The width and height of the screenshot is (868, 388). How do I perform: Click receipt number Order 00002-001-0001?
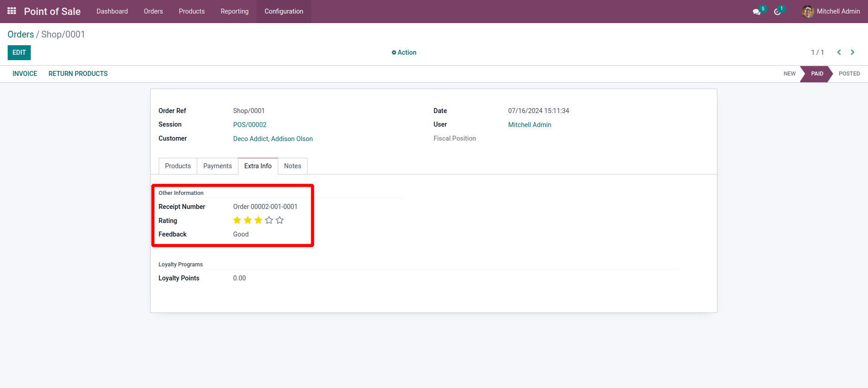pyautogui.click(x=265, y=207)
